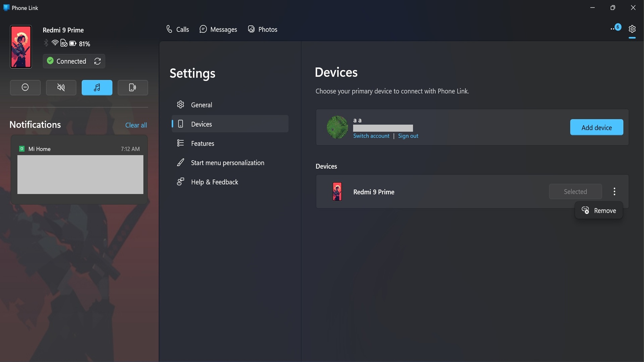Switch to the Calls tab
This screenshot has width=644, height=362.
[x=177, y=29]
